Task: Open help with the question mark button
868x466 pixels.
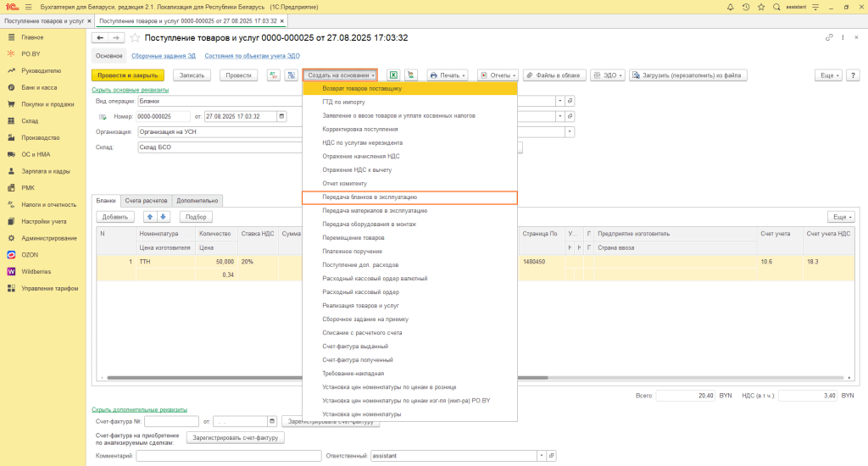Action: click(853, 75)
